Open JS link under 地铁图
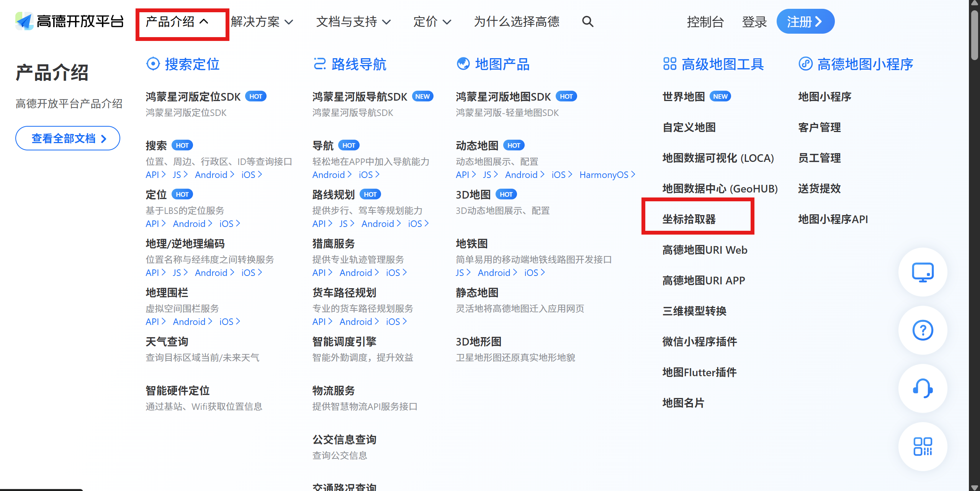The height and width of the screenshot is (491, 980). point(463,273)
